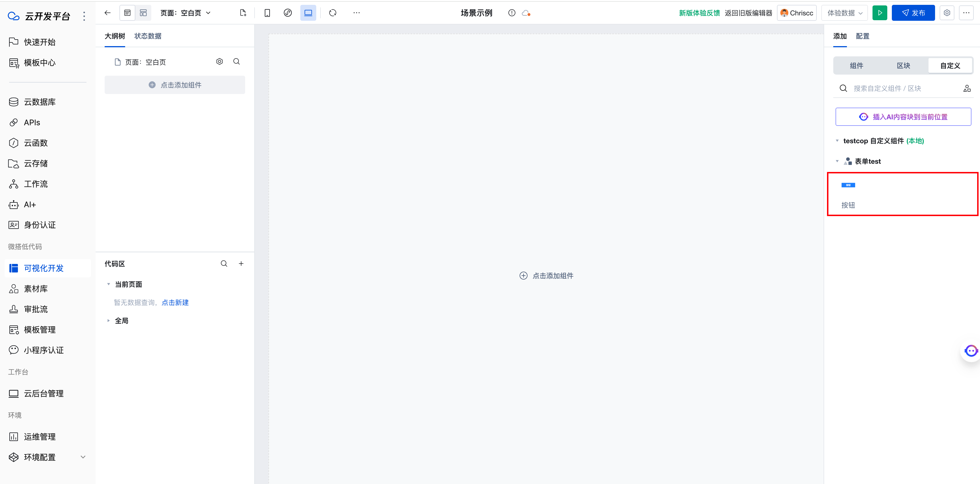Viewport: 980px width, 484px height.
Task: Switch to desktop PC preview mode
Action: [308, 13]
